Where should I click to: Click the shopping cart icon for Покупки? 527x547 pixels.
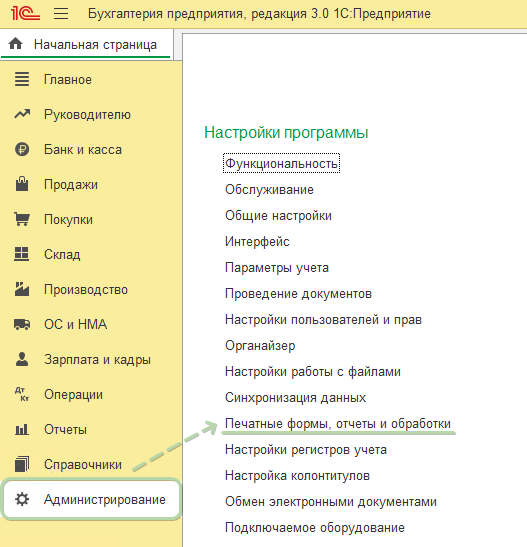[x=22, y=219]
